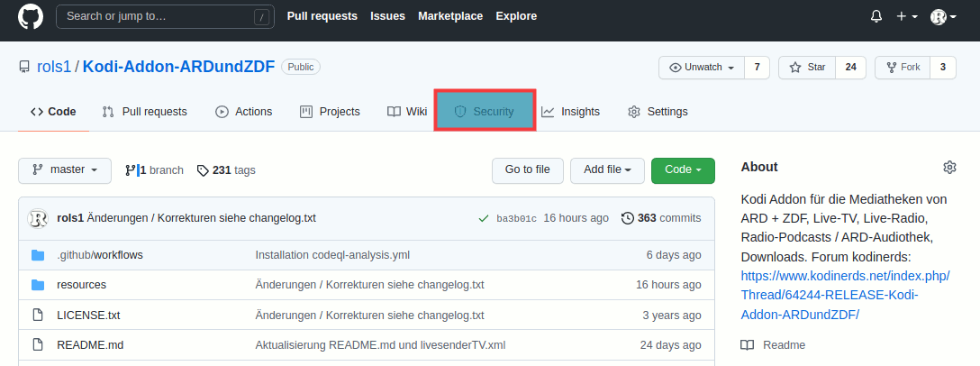
Task: View the 1 branch link
Action: [154, 170]
